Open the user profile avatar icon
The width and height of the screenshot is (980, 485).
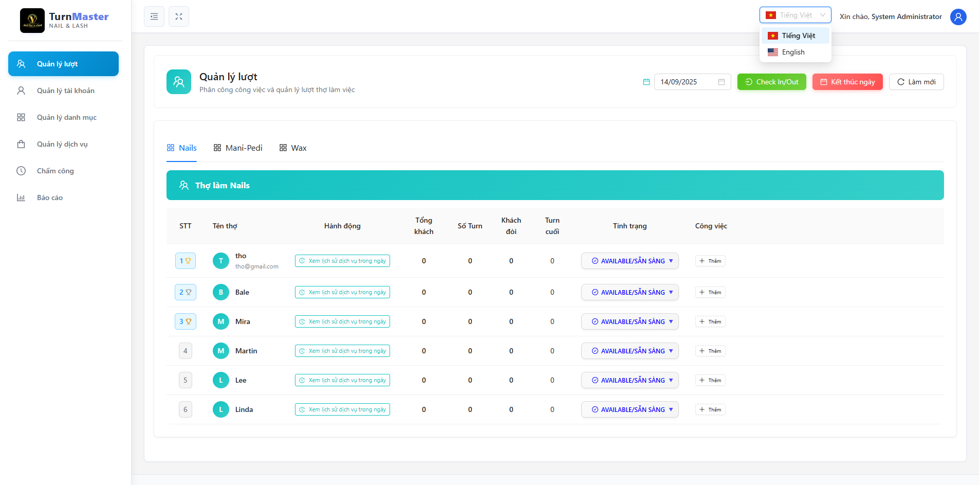958,16
